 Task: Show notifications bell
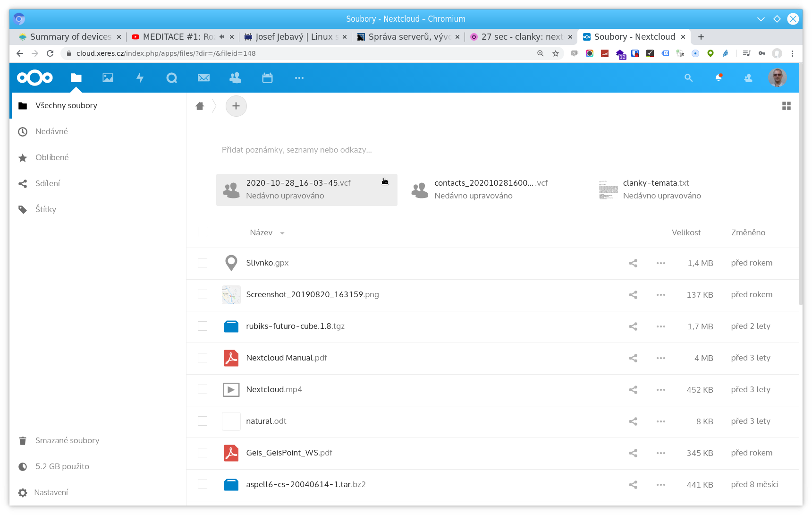pyautogui.click(x=719, y=78)
